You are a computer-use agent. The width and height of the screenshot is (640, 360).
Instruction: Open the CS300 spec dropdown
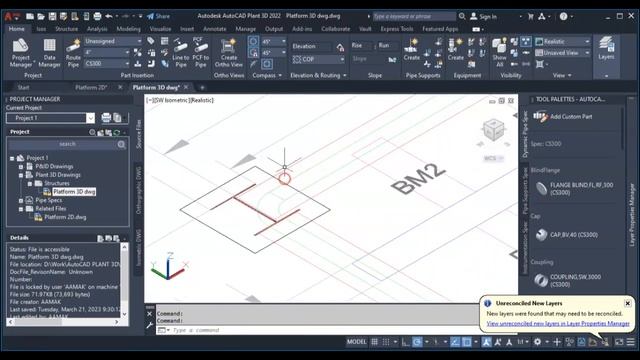click(107, 64)
